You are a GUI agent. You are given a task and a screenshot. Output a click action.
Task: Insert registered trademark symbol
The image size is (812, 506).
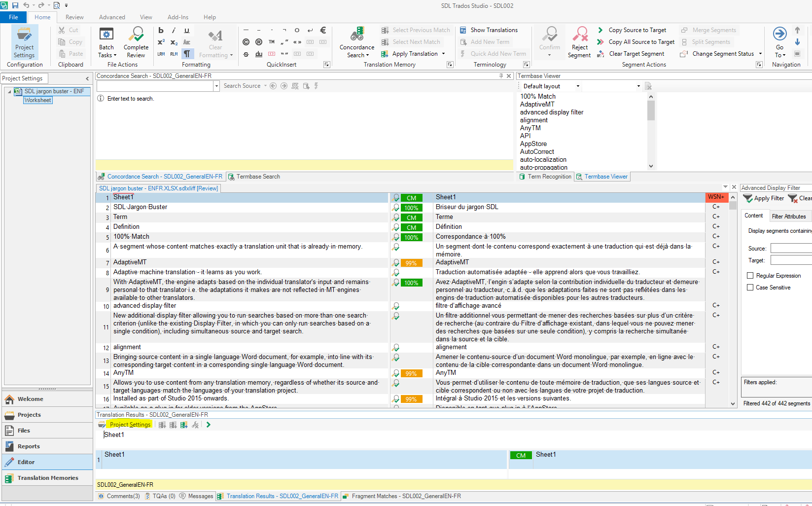pos(258,42)
